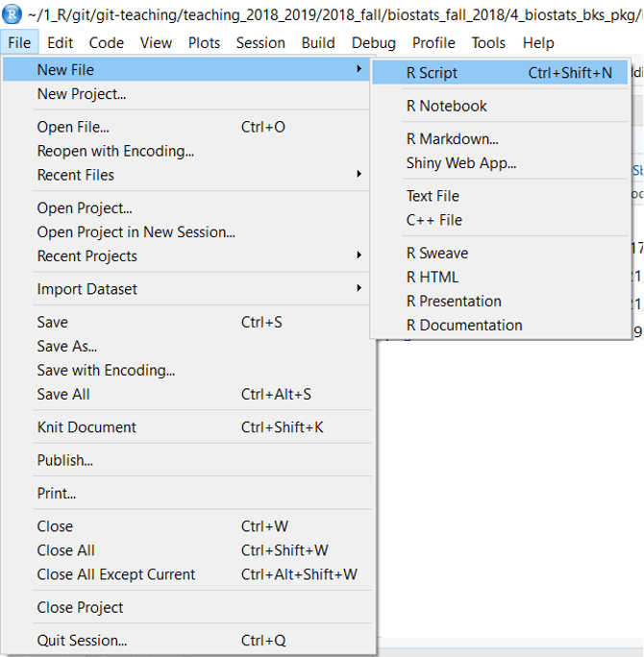Create a new Text File
This screenshot has width=644, height=657.
pos(500,196)
